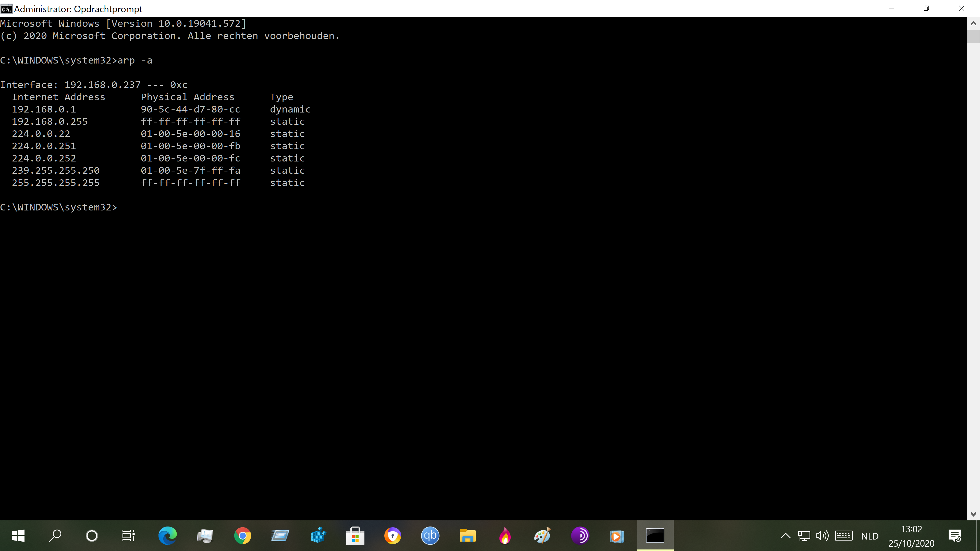980x551 pixels.
Task: Open taskbar search magnifier
Action: click(55, 536)
